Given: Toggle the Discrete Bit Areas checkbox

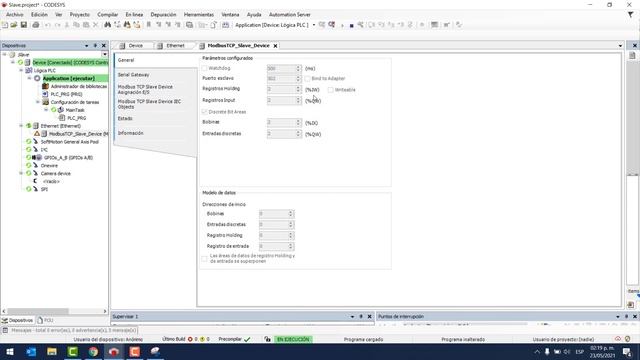Looking at the screenshot, I should (x=204, y=112).
